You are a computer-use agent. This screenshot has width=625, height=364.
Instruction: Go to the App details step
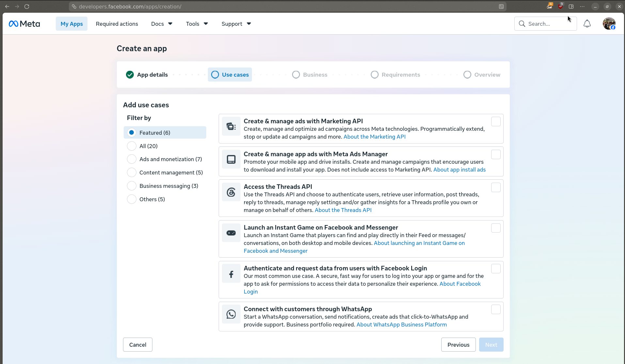click(147, 75)
